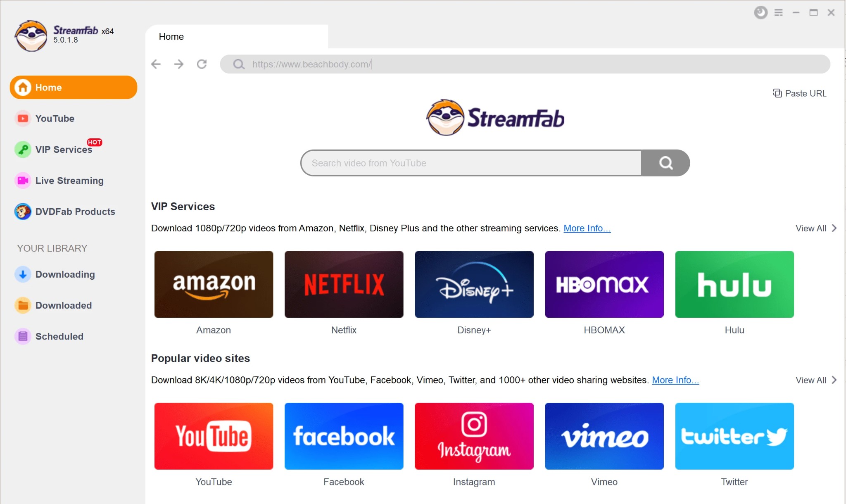Click the Disney+ service tile

point(474,284)
